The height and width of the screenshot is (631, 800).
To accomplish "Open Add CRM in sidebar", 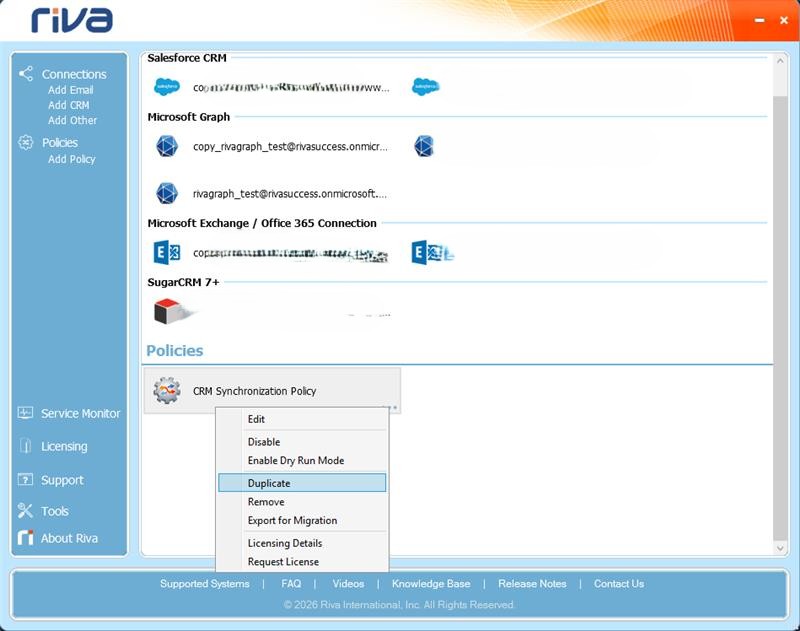I will click(68, 105).
